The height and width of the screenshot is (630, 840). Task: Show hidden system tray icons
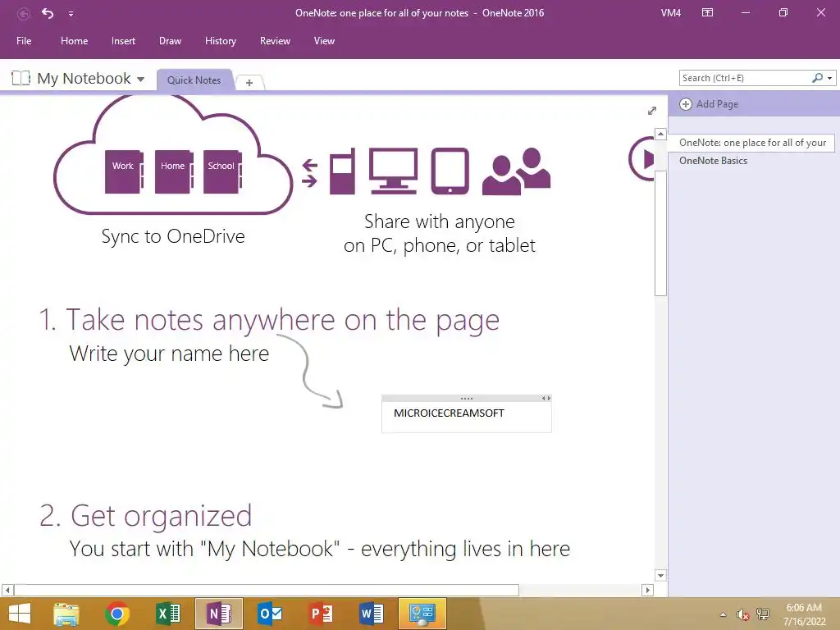pyautogui.click(x=724, y=614)
